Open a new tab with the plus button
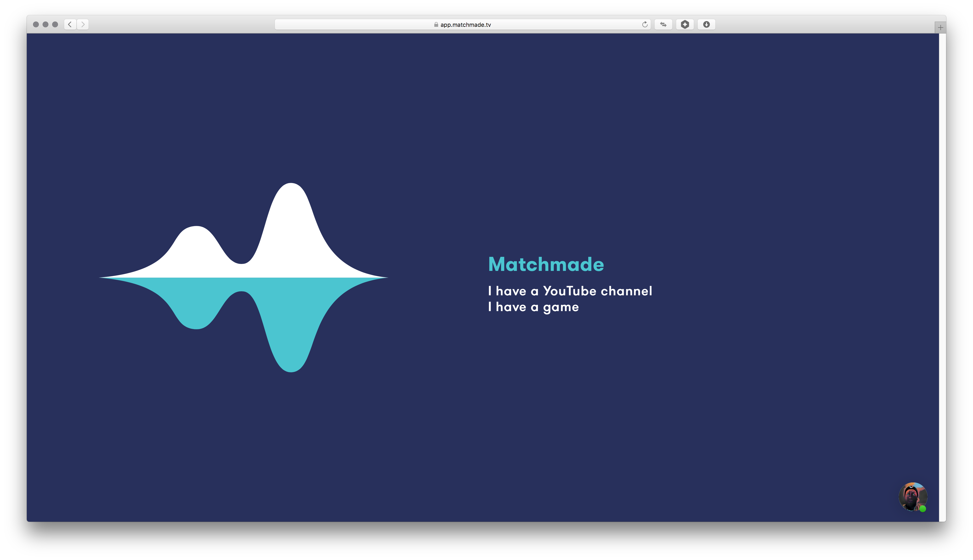973x560 pixels. (x=940, y=27)
